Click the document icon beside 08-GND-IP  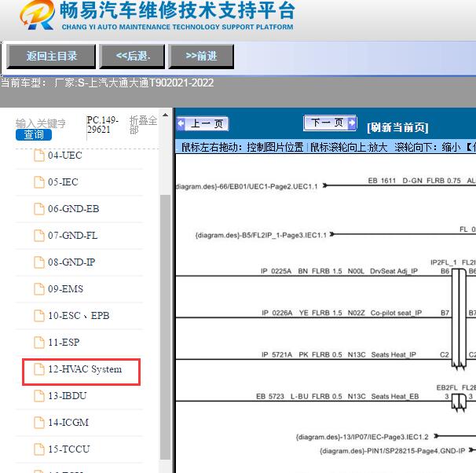(x=38, y=262)
